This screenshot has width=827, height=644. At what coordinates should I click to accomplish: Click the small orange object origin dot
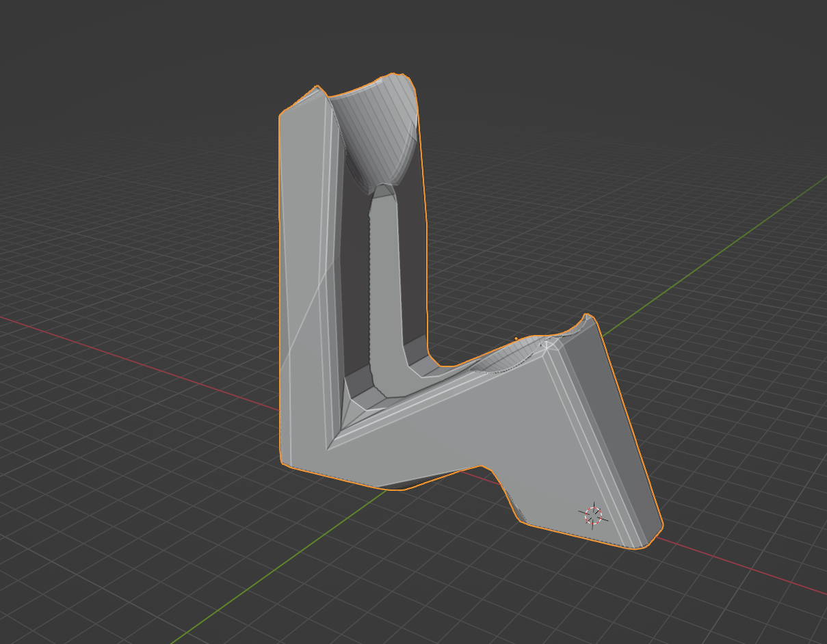click(516, 338)
